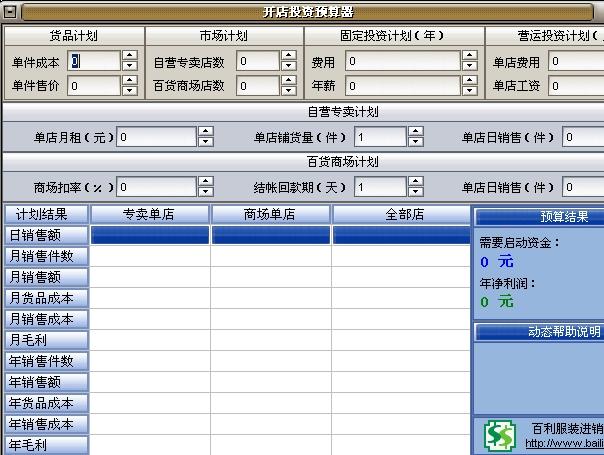Open the bailian website link
Screen dimensions: 604x455
pyautogui.click(x=564, y=443)
